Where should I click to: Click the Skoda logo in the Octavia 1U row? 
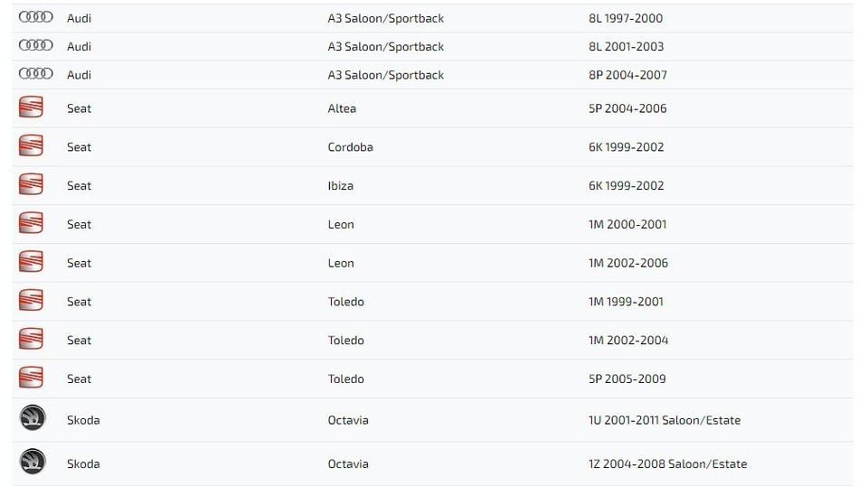[33, 419]
